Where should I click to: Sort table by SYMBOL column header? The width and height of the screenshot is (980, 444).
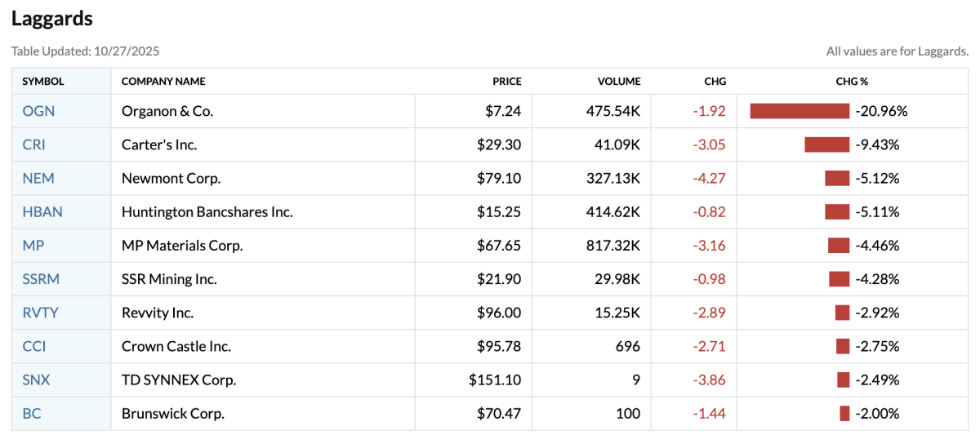pyautogui.click(x=43, y=82)
